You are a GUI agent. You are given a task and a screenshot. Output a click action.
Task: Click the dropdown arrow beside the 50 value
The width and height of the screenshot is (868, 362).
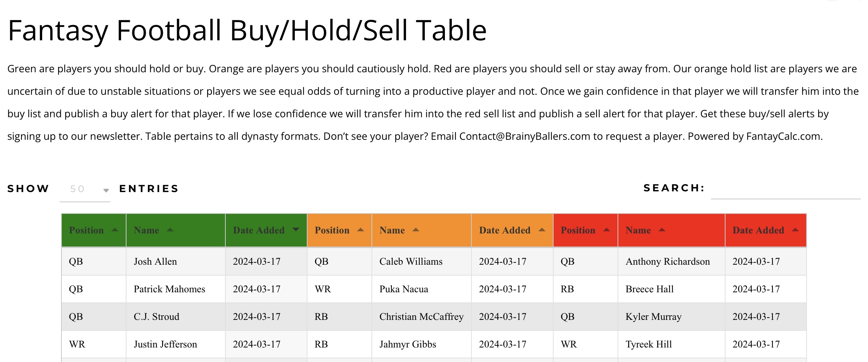tap(106, 190)
